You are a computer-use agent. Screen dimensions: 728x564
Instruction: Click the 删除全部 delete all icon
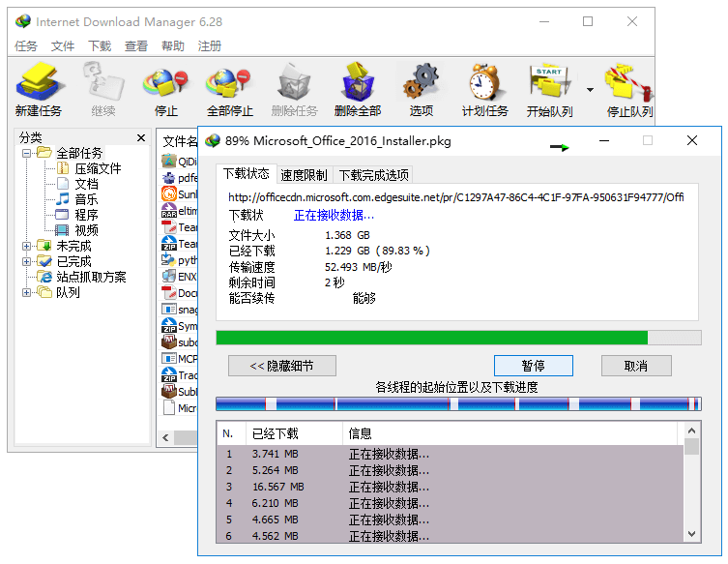[x=358, y=81]
